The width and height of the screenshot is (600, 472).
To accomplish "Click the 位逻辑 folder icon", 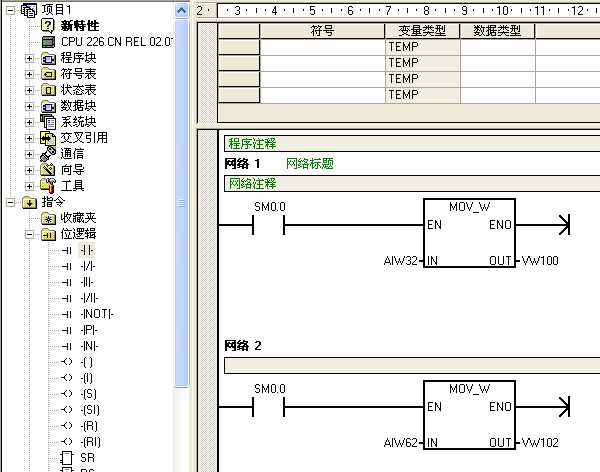I will point(48,234).
